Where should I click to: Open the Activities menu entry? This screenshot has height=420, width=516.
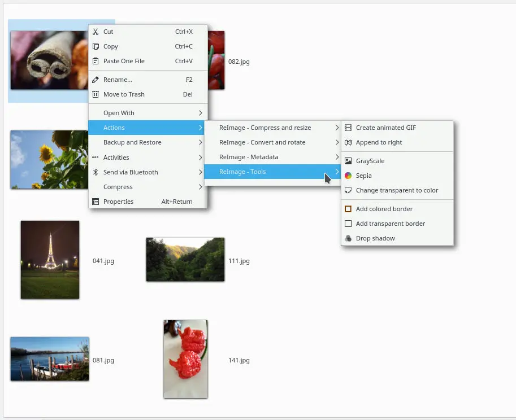(x=148, y=158)
